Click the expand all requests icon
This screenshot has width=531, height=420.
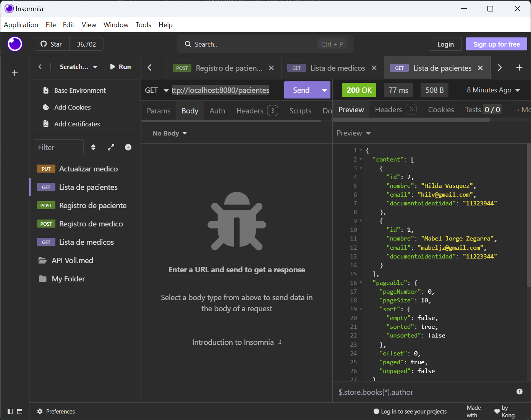[111, 147]
